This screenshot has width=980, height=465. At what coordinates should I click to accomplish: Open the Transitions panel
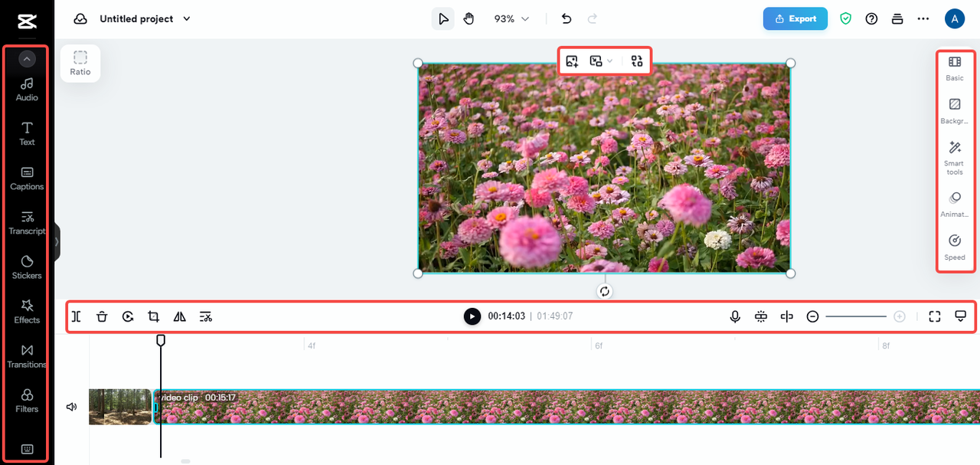(x=27, y=355)
